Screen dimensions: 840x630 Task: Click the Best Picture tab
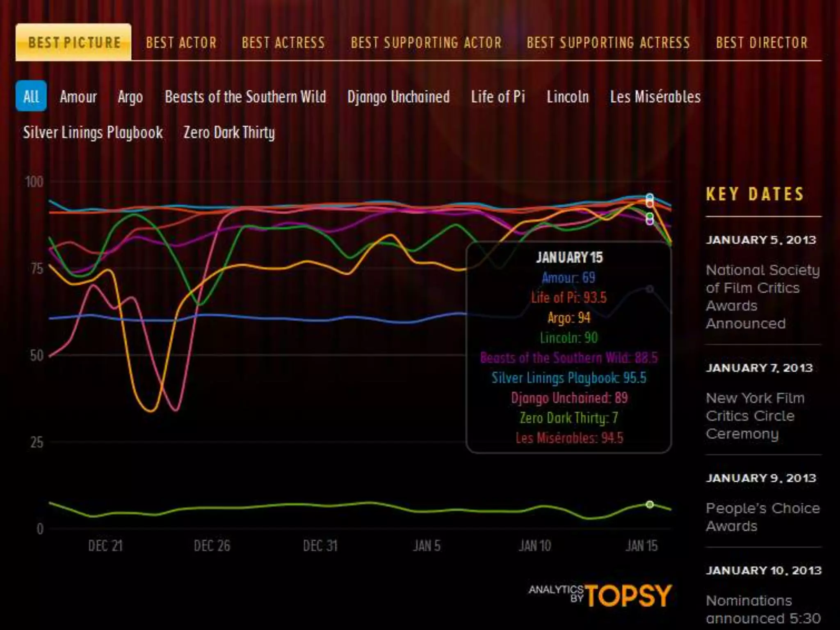click(74, 43)
